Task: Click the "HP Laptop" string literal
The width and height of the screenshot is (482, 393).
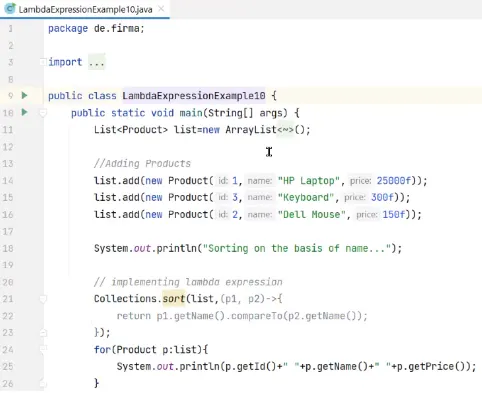Action: [309, 181]
